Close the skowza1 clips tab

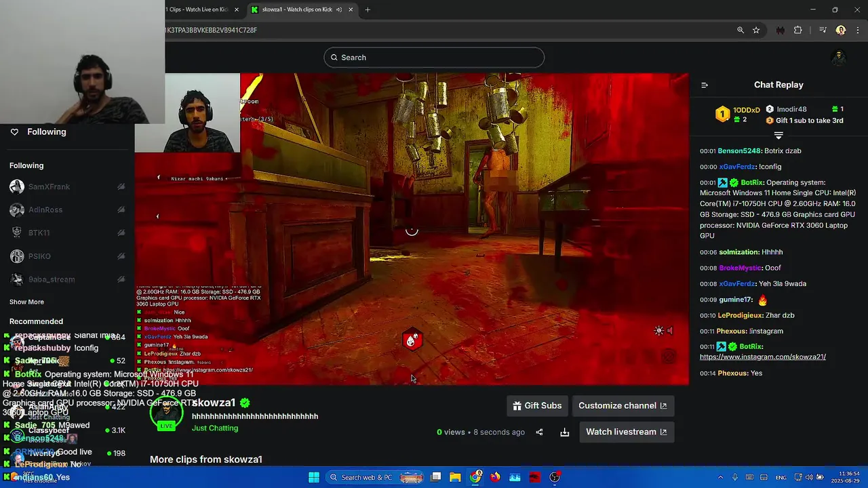(351, 9)
